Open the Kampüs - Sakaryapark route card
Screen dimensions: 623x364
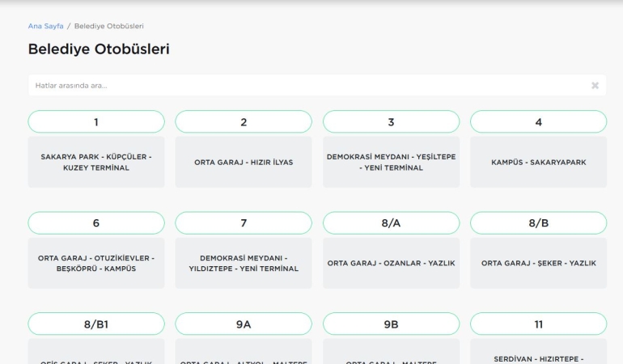click(x=538, y=162)
